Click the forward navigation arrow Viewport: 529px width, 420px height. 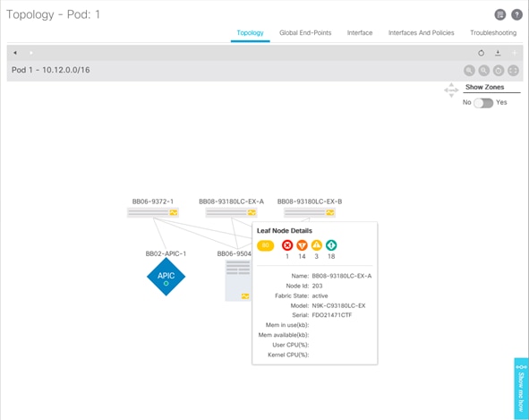tap(31, 53)
